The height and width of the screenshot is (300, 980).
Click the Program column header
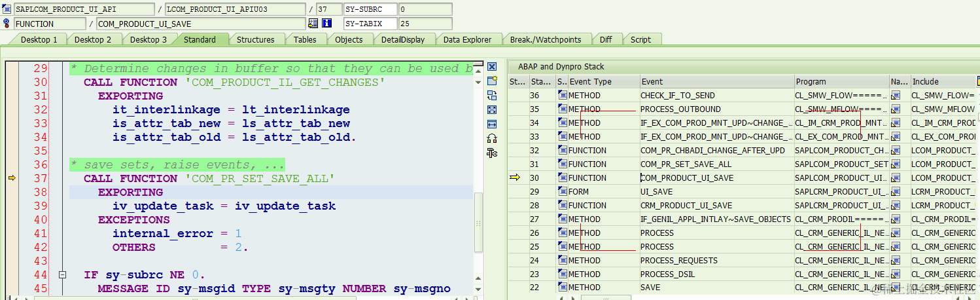[842, 82]
